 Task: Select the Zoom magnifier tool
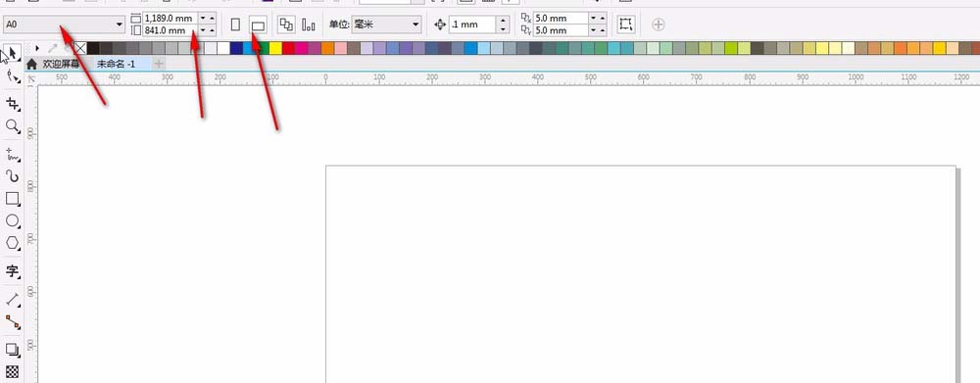[x=13, y=126]
